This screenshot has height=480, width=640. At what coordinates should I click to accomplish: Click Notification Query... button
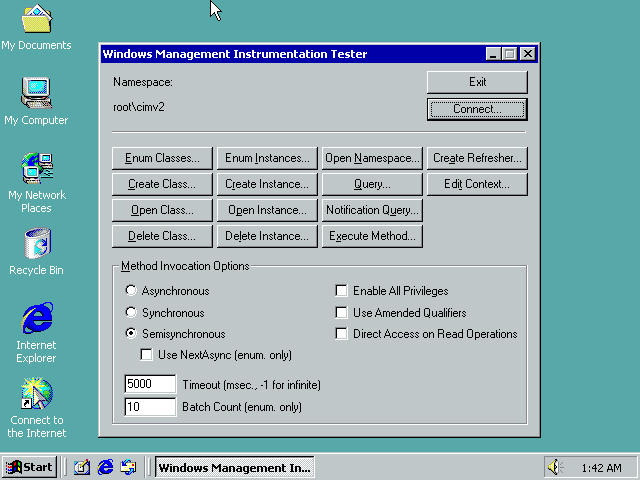[372, 210]
